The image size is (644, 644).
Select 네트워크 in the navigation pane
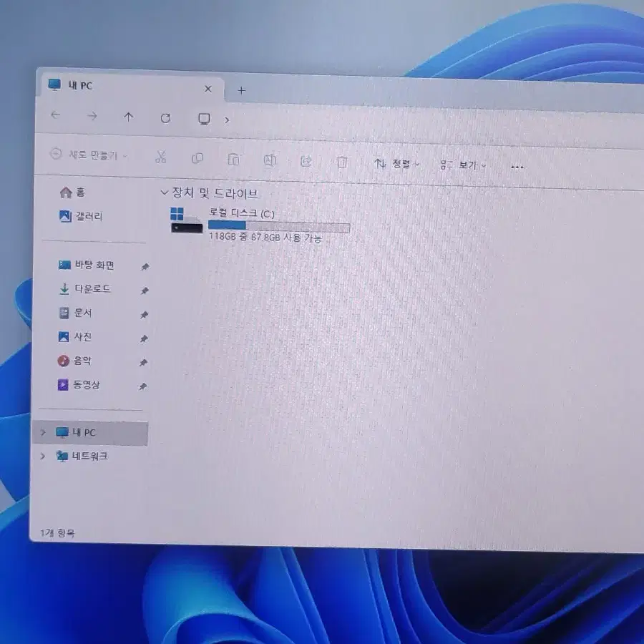(82, 457)
